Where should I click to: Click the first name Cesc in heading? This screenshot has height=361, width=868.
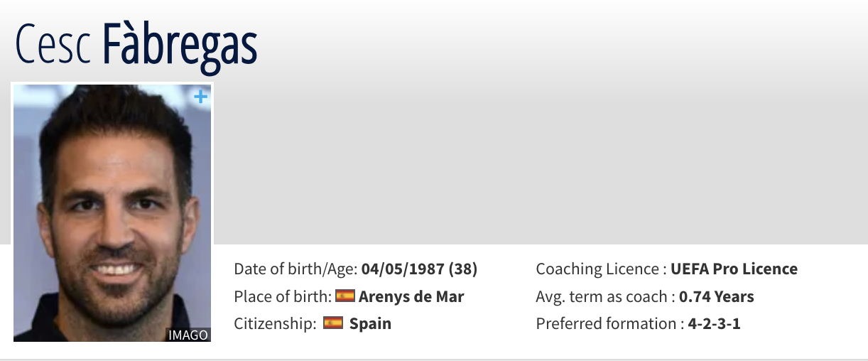pyautogui.click(x=53, y=45)
